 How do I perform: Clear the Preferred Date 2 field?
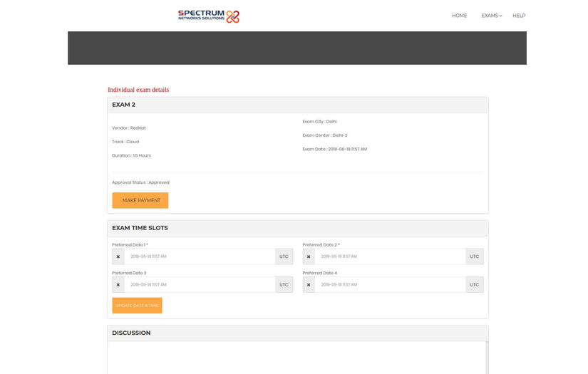pos(309,256)
